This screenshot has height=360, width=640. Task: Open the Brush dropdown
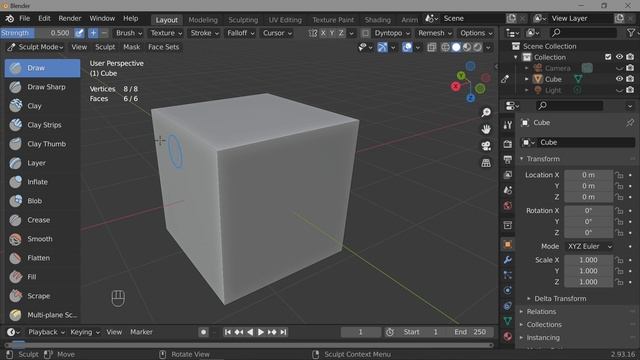pos(129,33)
